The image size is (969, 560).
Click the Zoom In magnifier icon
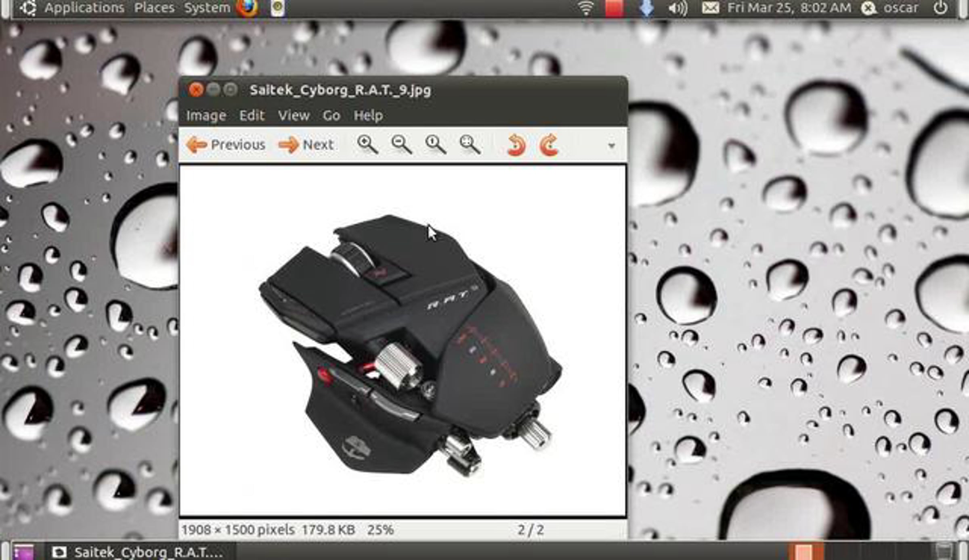(x=367, y=144)
